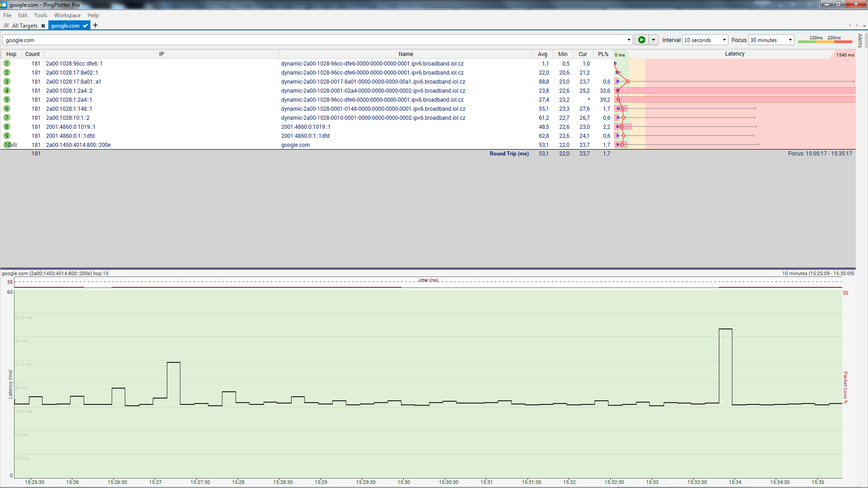Open the Workspace menu

coord(67,15)
